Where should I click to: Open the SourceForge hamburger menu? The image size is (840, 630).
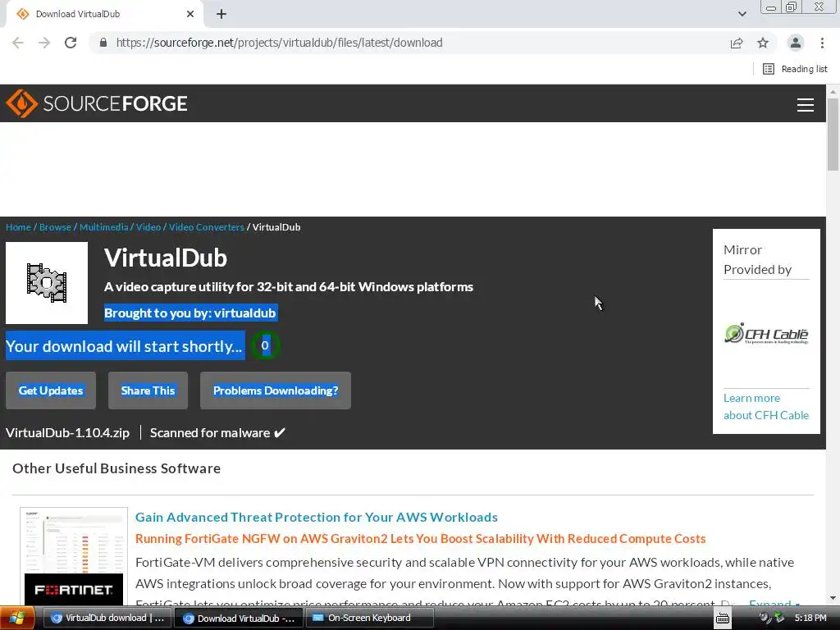pos(806,104)
